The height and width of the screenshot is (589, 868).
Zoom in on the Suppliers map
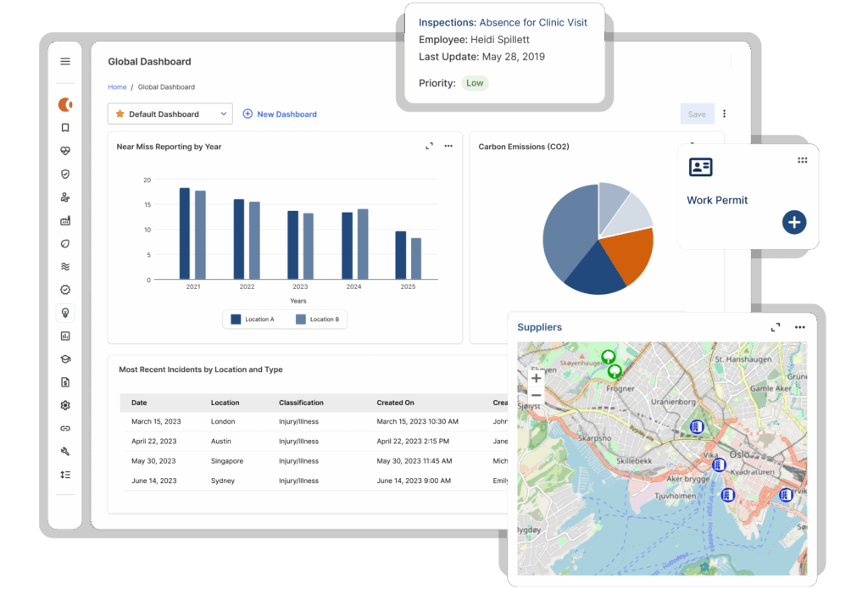tap(536, 378)
